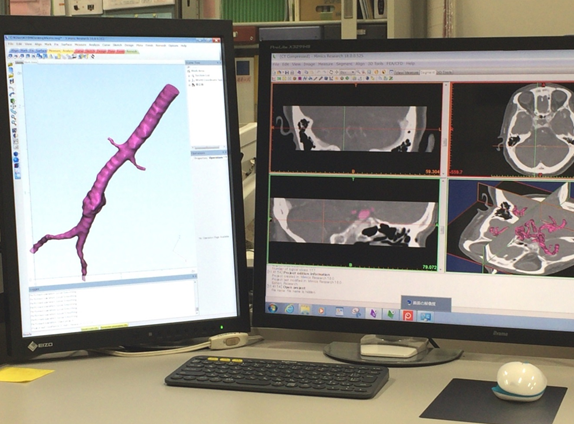Switch to the green Mimics taskbar icon
This screenshot has width=574, height=424.
(x=391, y=314)
